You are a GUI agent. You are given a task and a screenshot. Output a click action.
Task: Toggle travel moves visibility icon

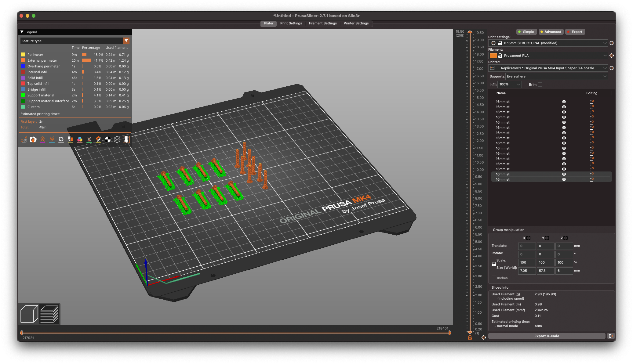[x=24, y=140]
